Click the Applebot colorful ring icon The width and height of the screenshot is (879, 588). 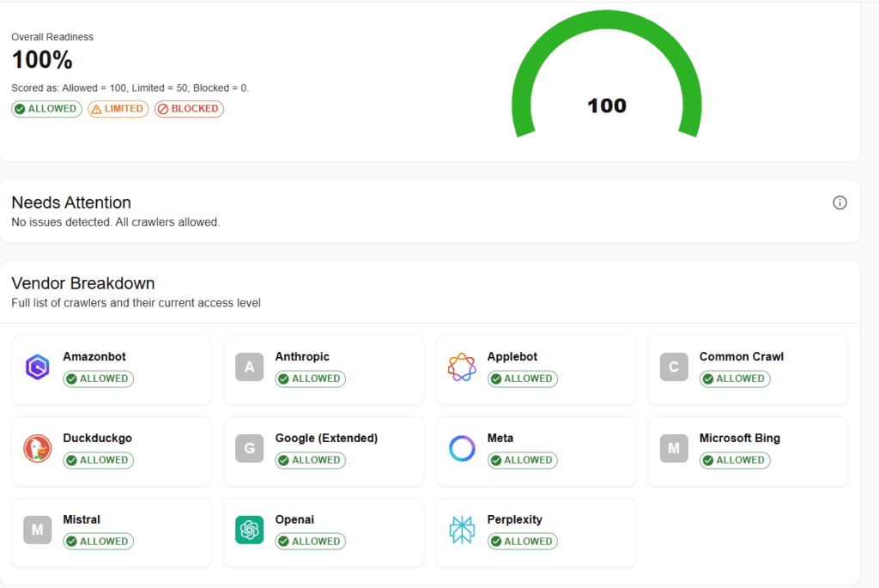point(462,367)
